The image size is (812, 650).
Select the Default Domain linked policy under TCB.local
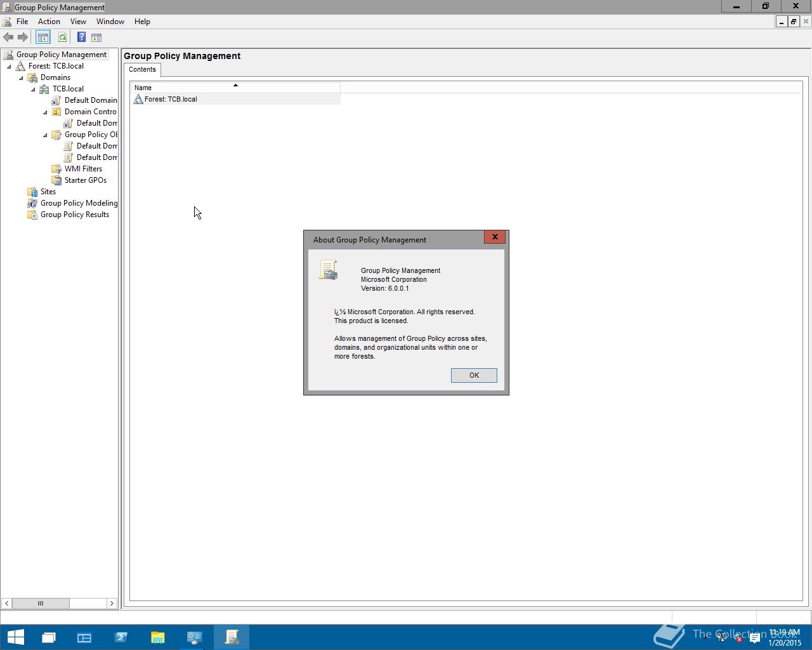(x=90, y=100)
